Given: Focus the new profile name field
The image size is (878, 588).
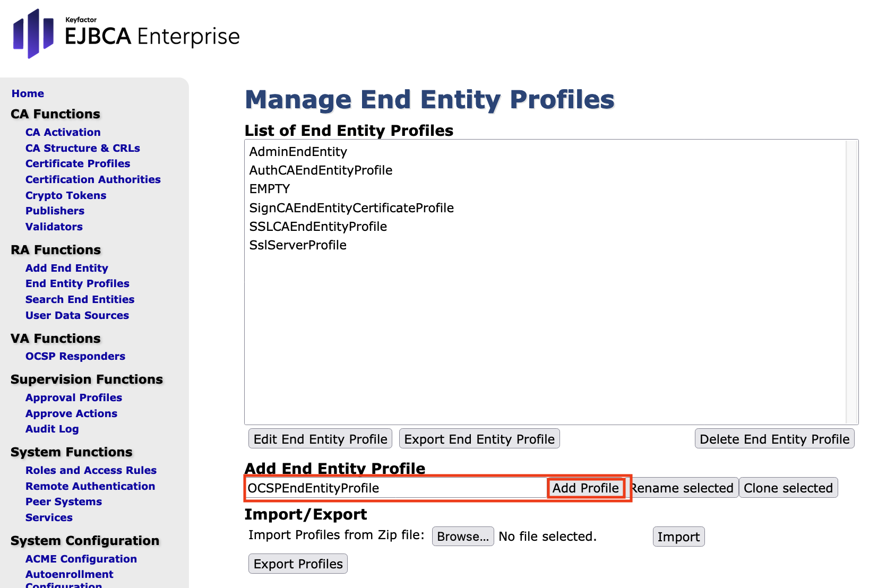Looking at the screenshot, I should (x=395, y=488).
